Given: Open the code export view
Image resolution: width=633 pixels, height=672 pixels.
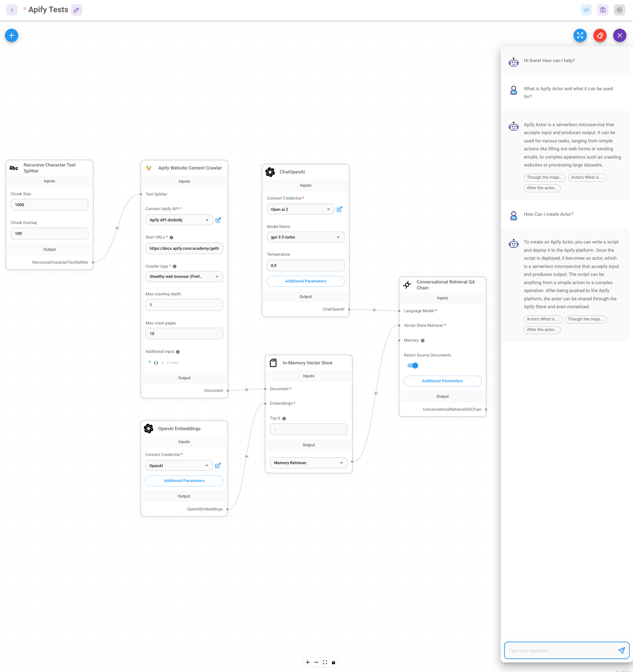Looking at the screenshot, I should point(586,10).
